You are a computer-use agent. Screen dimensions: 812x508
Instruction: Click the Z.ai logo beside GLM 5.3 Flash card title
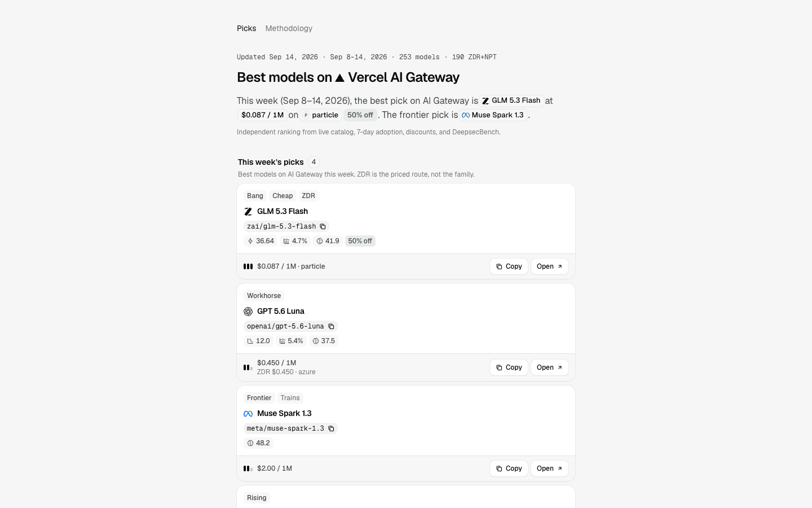pos(248,212)
